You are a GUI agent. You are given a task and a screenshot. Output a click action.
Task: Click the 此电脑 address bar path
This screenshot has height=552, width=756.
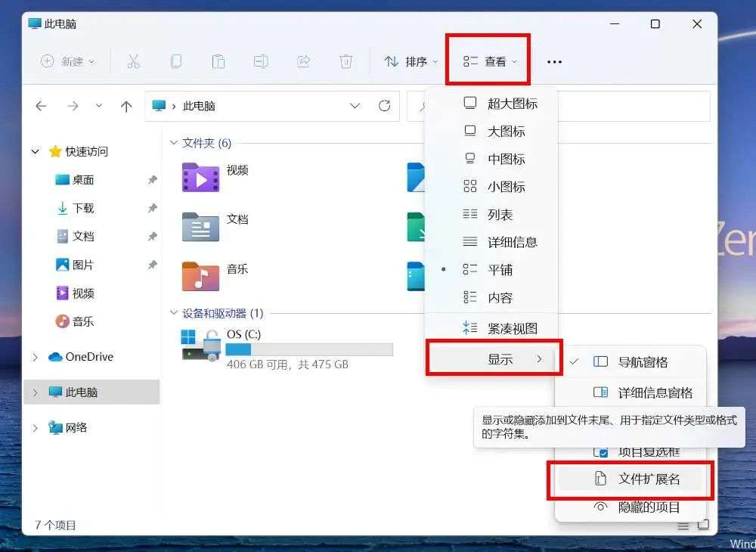199,106
